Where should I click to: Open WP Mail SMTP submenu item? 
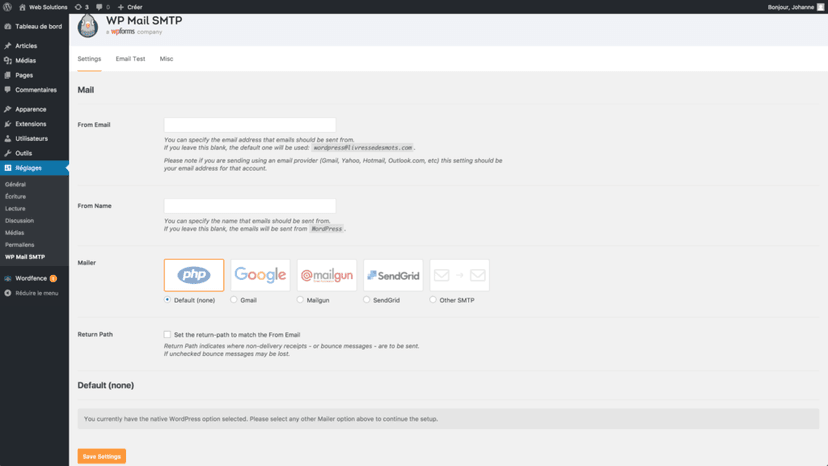[25, 257]
